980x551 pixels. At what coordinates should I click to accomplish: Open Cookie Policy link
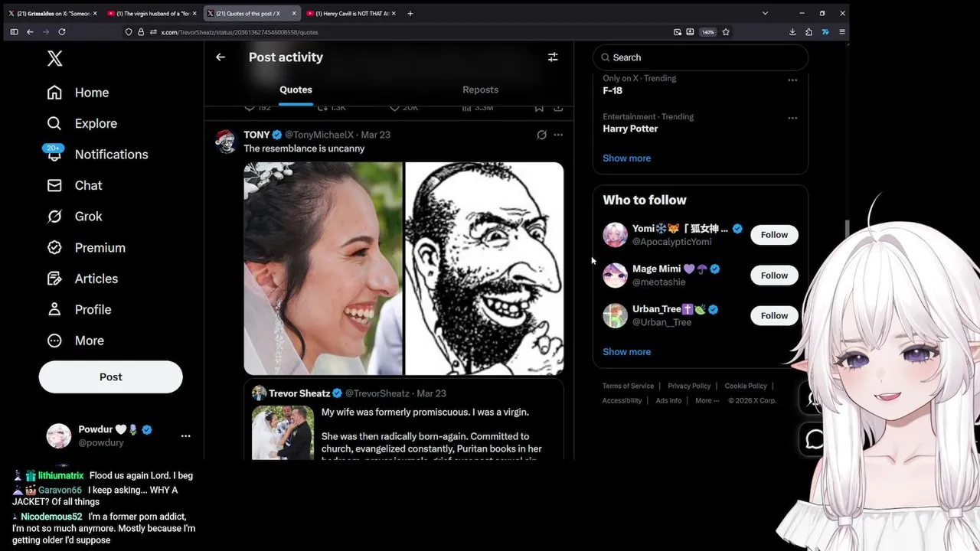(746, 386)
